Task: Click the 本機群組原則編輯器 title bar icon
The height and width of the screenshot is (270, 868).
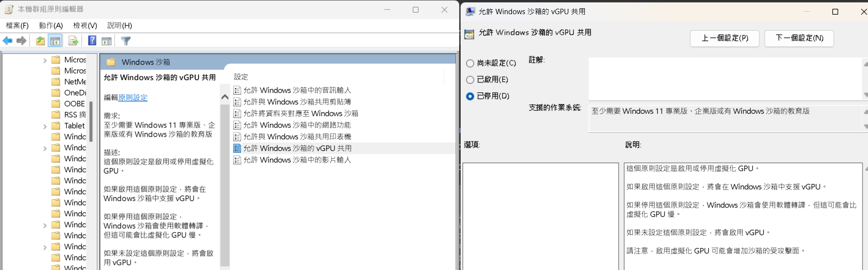Action: pos(9,9)
